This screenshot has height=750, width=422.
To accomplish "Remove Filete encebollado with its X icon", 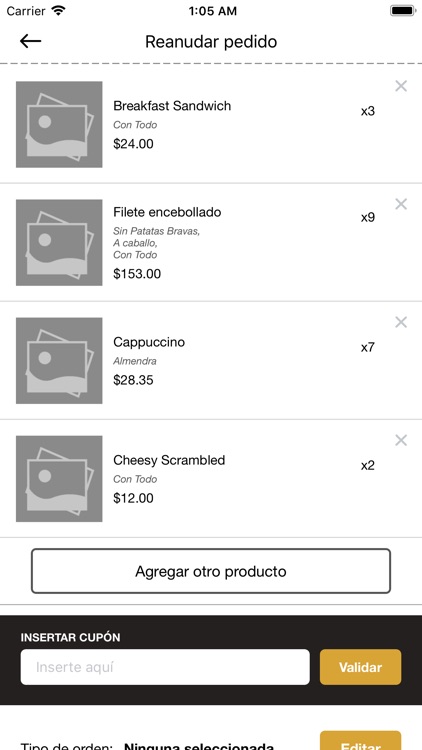I will (401, 204).
